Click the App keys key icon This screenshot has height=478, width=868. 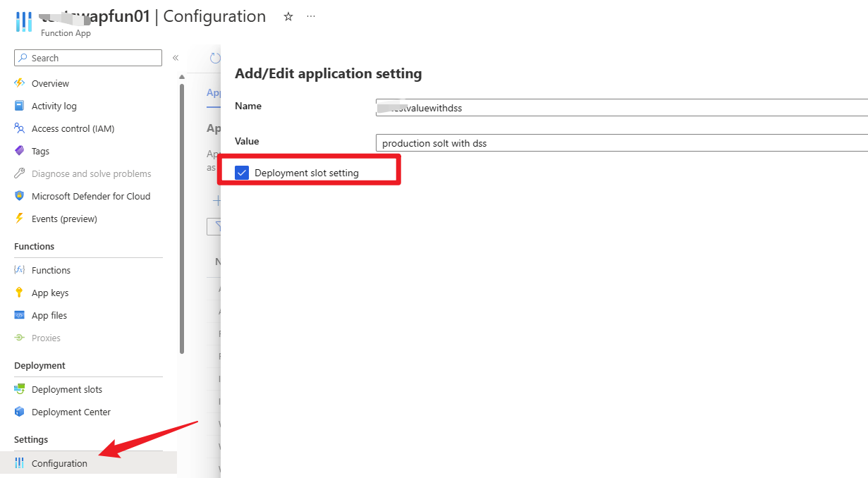20,293
